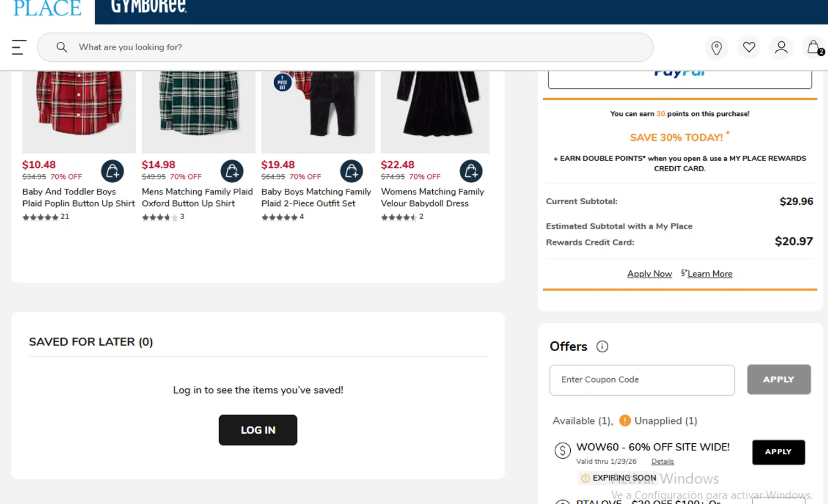Screen dimensions: 828x504
Task: Click the Available (1) label
Action: click(583, 421)
